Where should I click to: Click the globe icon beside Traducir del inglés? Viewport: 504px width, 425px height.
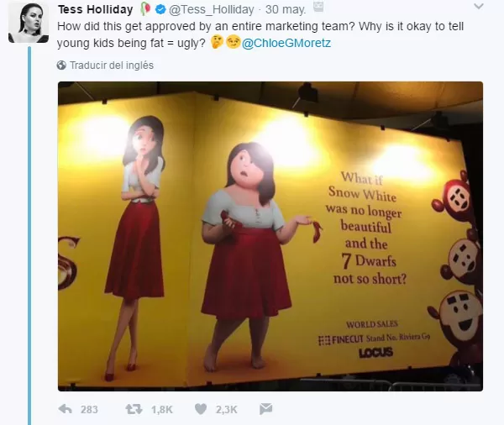click(61, 65)
